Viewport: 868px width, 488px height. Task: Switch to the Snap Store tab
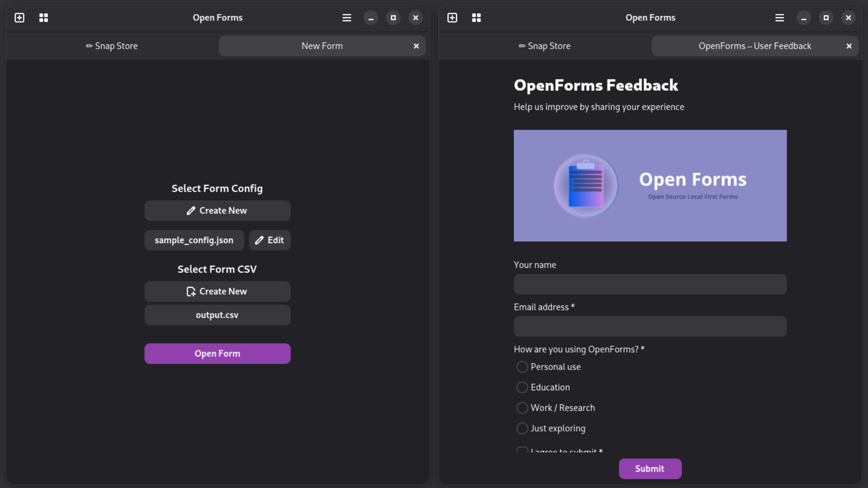[x=111, y=46]
